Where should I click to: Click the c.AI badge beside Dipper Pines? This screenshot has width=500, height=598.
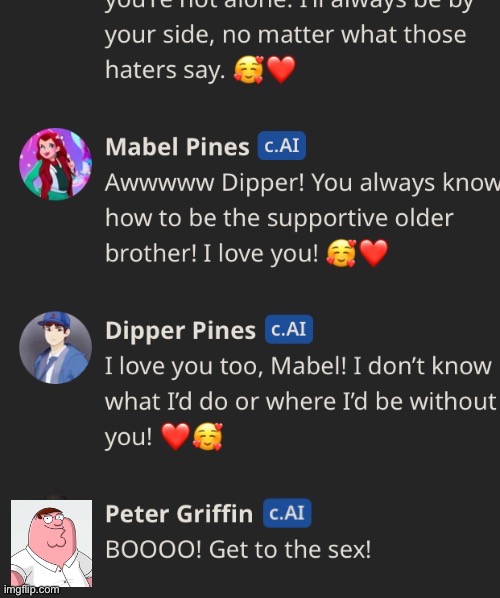coord(289,330)
